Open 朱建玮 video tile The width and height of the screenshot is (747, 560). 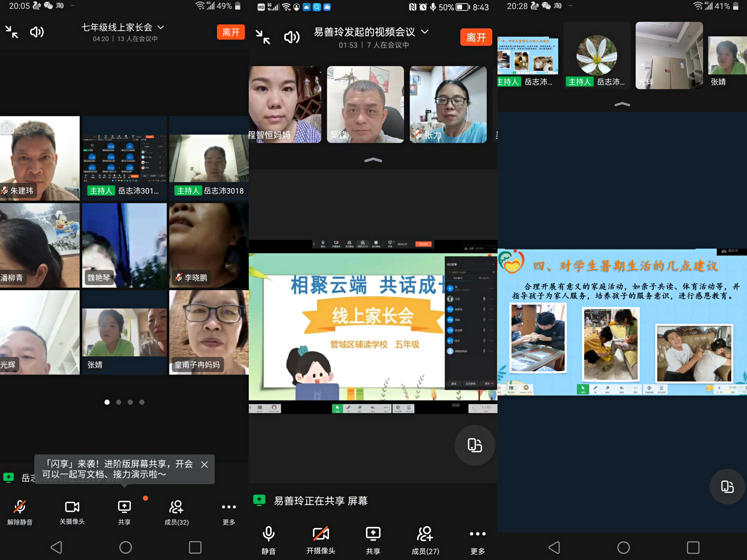(x=40, y=158)
